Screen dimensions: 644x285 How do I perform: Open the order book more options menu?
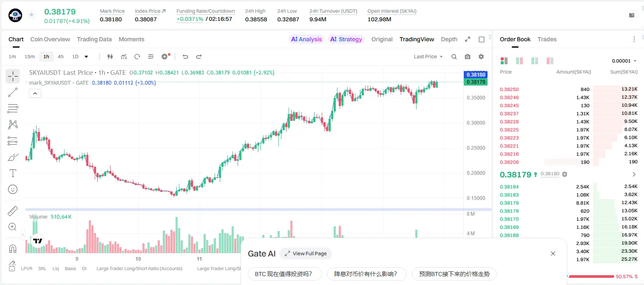tap(634, 39)
